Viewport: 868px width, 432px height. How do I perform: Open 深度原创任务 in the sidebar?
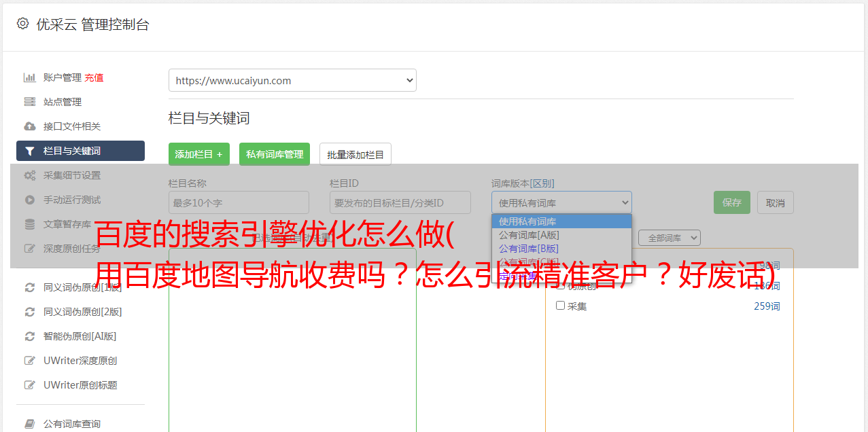click(72, 249)
